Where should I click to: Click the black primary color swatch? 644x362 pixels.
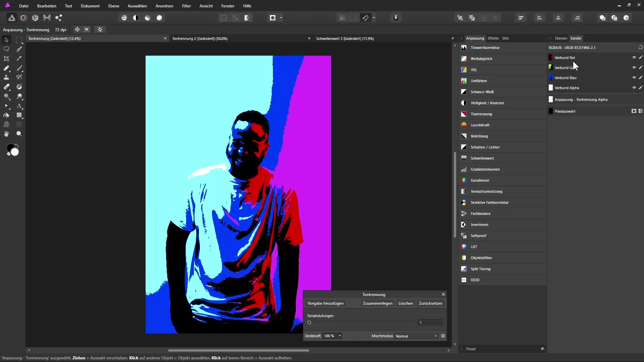(x=11, y=148)
